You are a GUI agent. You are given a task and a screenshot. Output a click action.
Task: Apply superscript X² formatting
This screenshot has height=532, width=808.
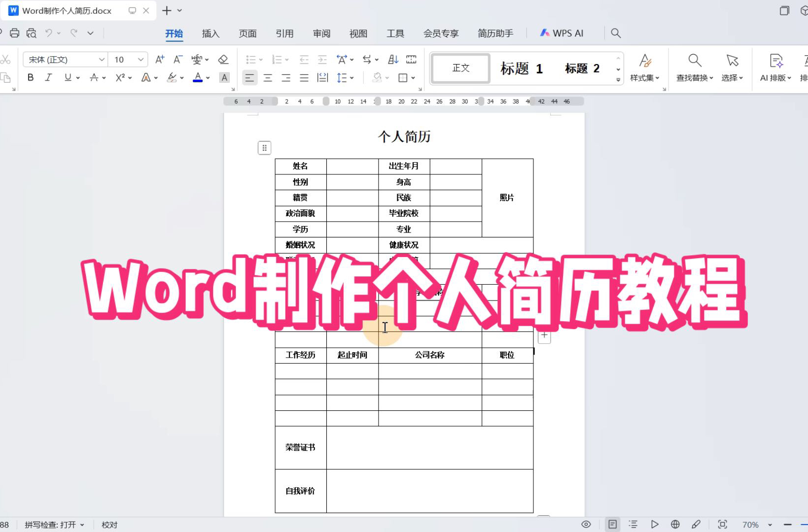[x=120, y=77]
